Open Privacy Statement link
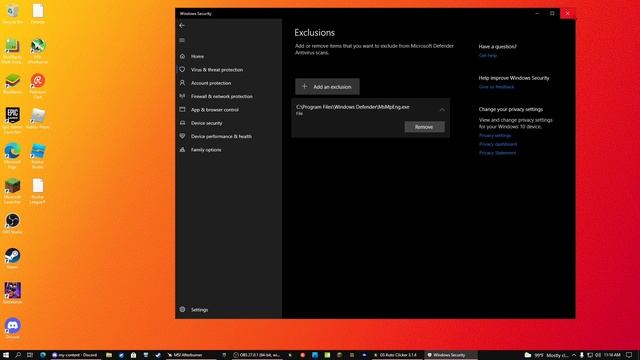The height and width of the screenshot is (360, 640). pos(497,153)
